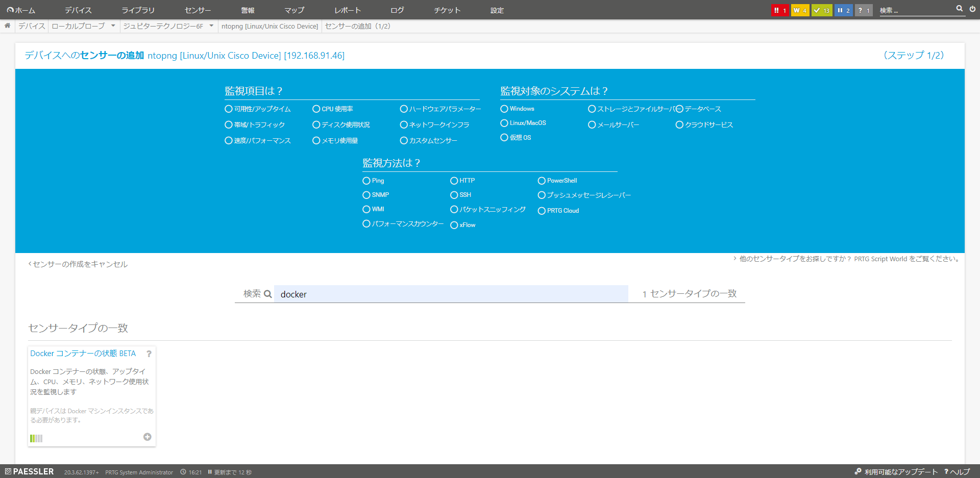Click the plus icon to add Docker sensor
The height and width of the screenshot is (478, 980).
[x=148, y=437]
